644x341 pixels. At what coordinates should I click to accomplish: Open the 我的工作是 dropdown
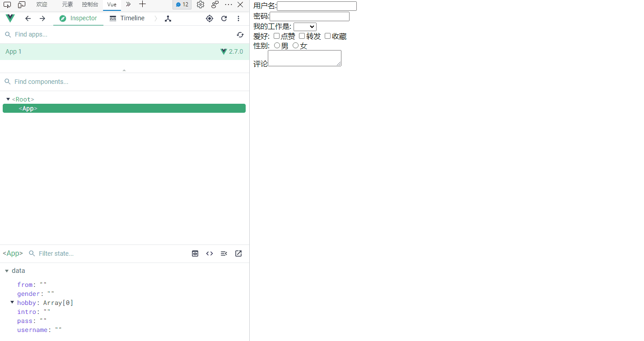[x=305, y=27]
